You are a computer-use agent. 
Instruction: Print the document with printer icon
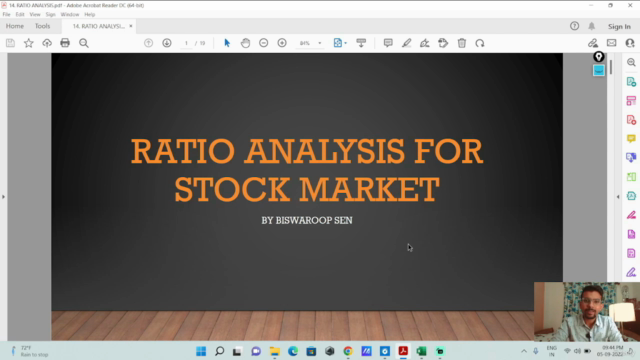[65, 43]
